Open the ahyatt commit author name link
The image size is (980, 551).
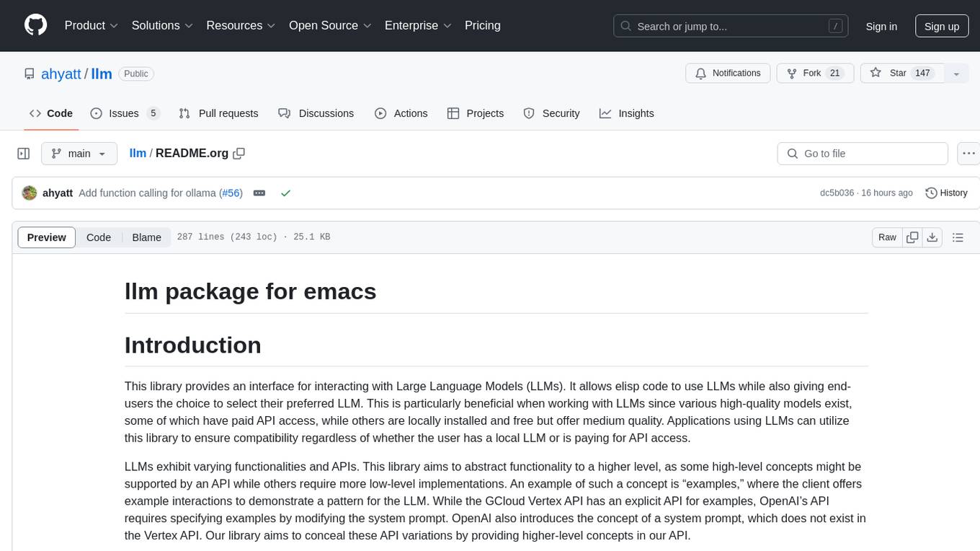coord(58,193)
